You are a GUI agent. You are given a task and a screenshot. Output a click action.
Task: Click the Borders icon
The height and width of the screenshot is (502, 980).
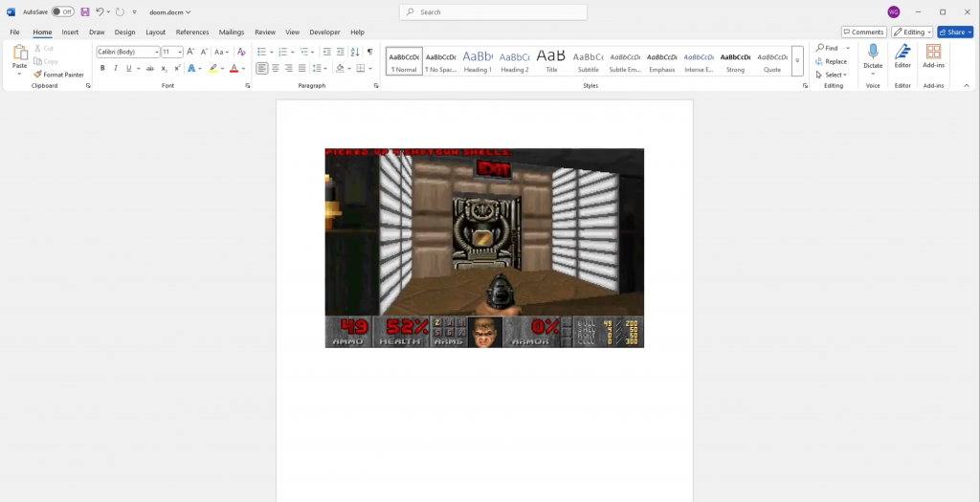361,69
